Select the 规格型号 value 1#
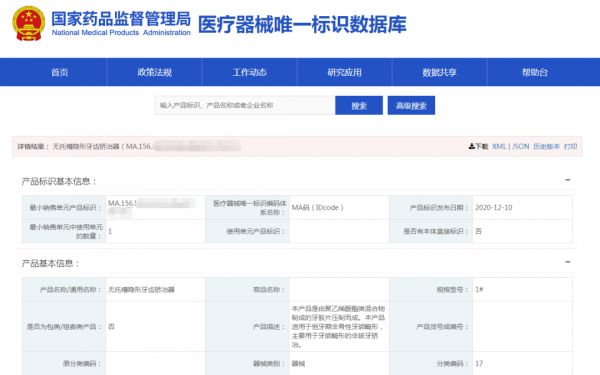Image resolution: width=600 pixels, height=375 pixels. (x=479, y=289)
